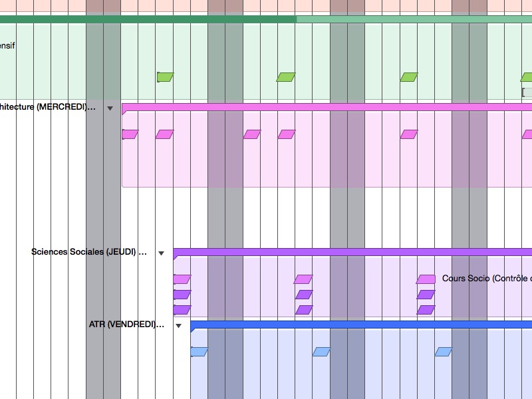Collapse the Sciences Sociales (JEUDI) group

[161, 253]
